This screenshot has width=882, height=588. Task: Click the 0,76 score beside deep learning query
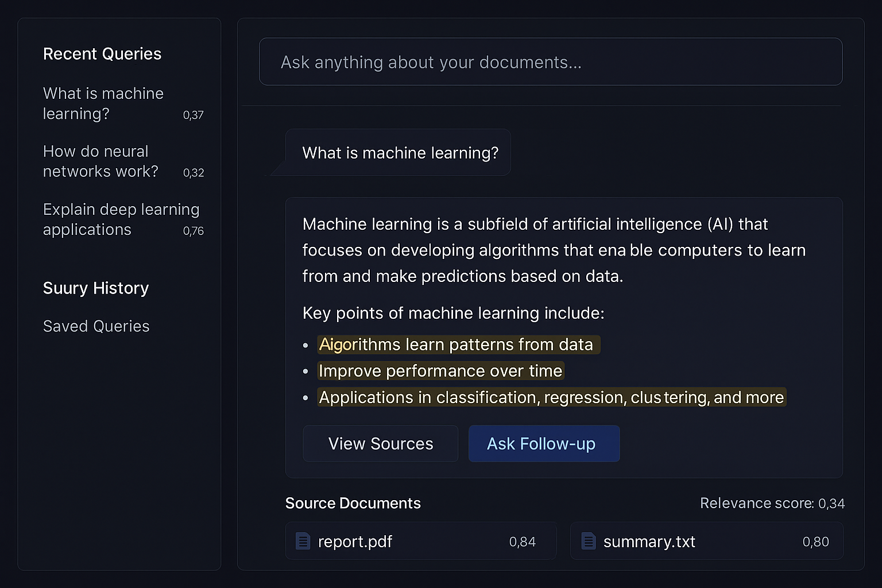pos(194,231)
